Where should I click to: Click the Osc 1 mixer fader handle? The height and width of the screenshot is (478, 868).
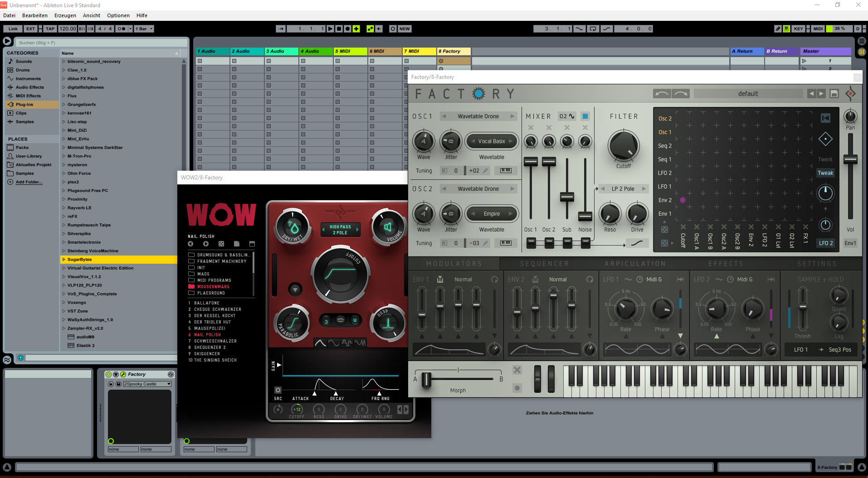click(x=531, y=161)
